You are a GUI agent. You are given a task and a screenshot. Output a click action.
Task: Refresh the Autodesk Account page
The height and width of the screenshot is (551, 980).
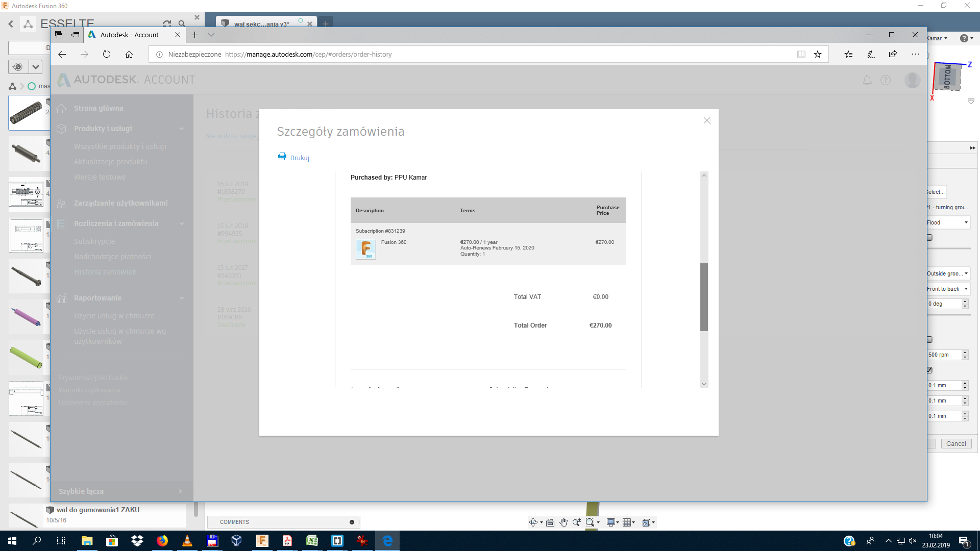(107, 54)
